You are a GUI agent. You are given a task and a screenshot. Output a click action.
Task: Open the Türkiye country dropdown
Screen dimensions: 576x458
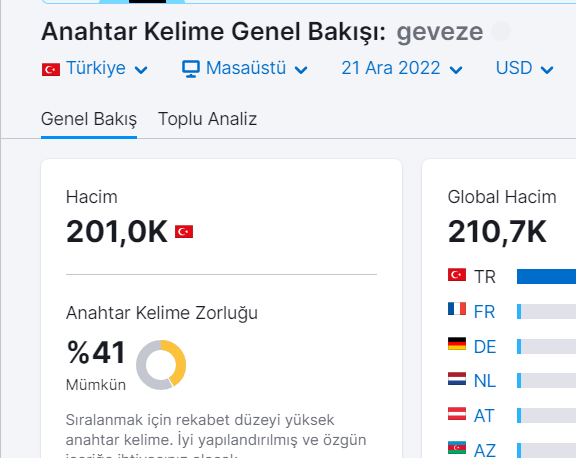click(95, 68)
